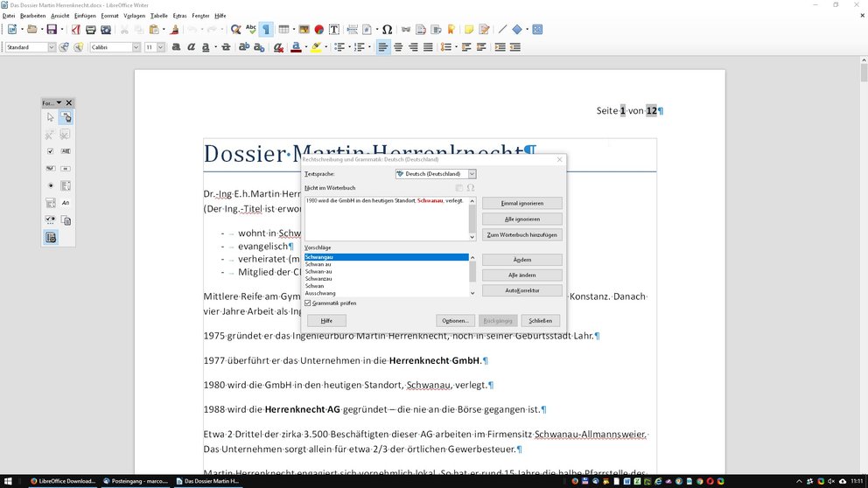Pick the Push Button control in Form Controls
Screen dimensions: 868x488
coord(66,168)
